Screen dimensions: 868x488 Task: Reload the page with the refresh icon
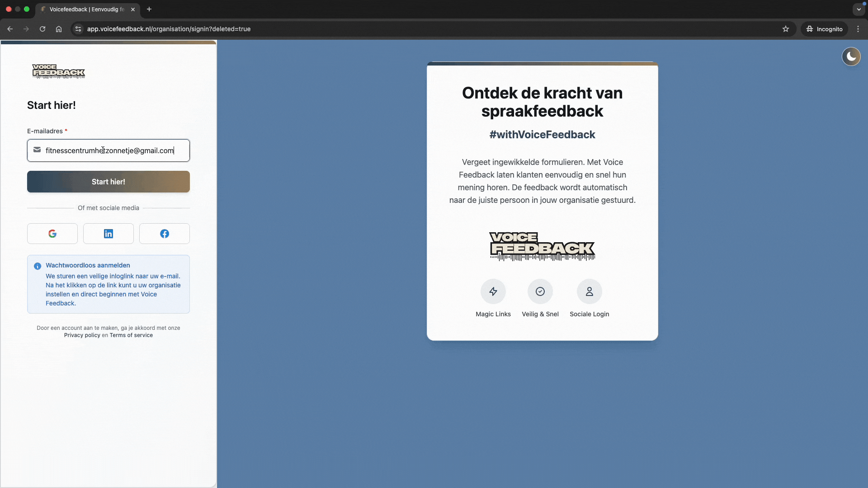(42, 29)
